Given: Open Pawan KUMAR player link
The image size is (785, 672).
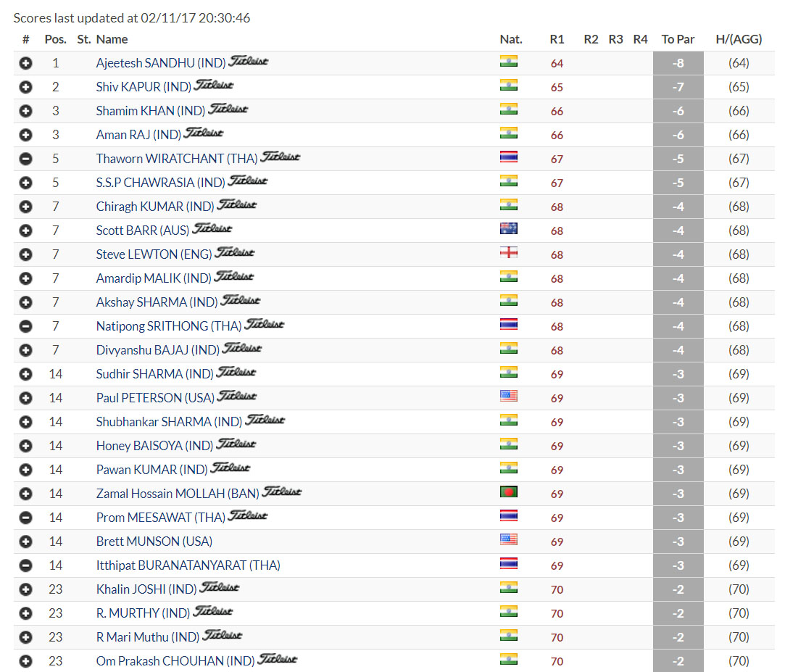Looking at the screenshot, I should click(151, 470).
